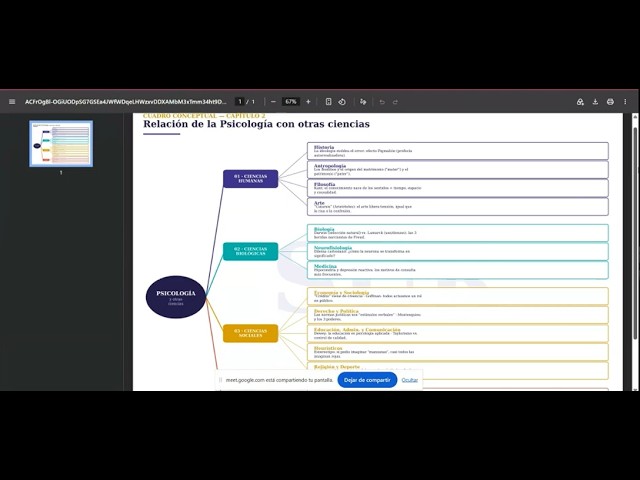This screenshot has width=640, height=480.
Task: Click the zoom in plus icon
Action: pyautogui.click(x=308, y=102)
